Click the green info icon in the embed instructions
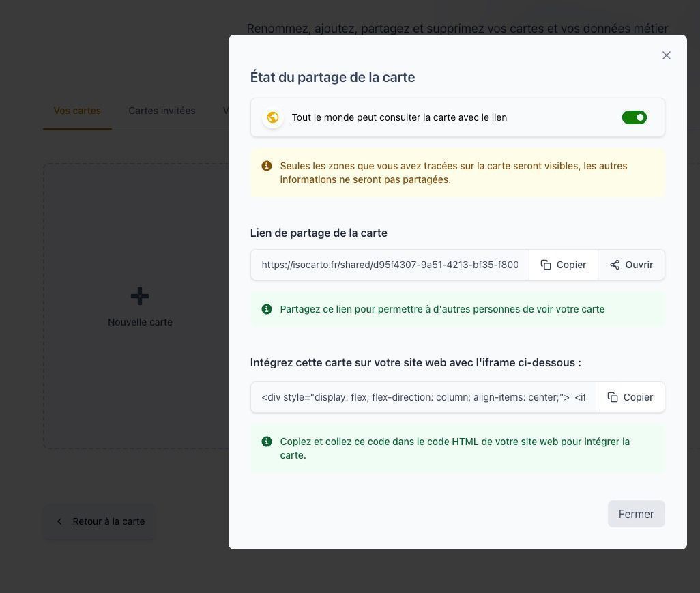 pos(267,441)
